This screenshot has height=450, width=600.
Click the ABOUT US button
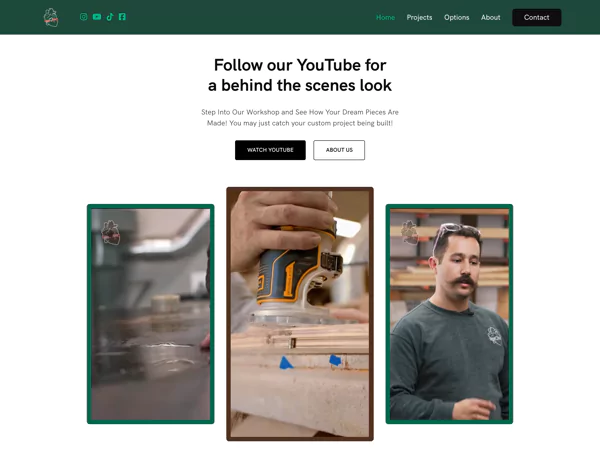tap(339, 150)
